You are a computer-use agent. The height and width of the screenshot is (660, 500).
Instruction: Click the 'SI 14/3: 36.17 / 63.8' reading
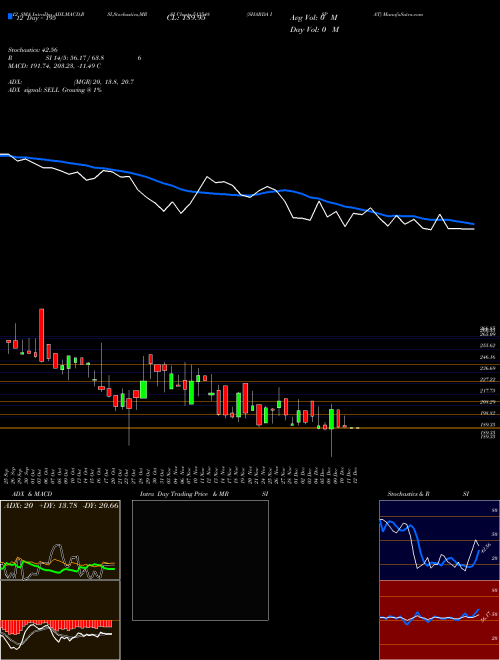pyautogui.click(x=75, y=58)
